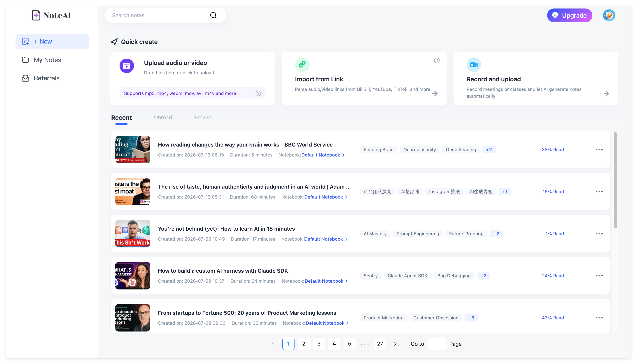Open Default Notebook link for Claude SDK note

(x=326, y=281)
